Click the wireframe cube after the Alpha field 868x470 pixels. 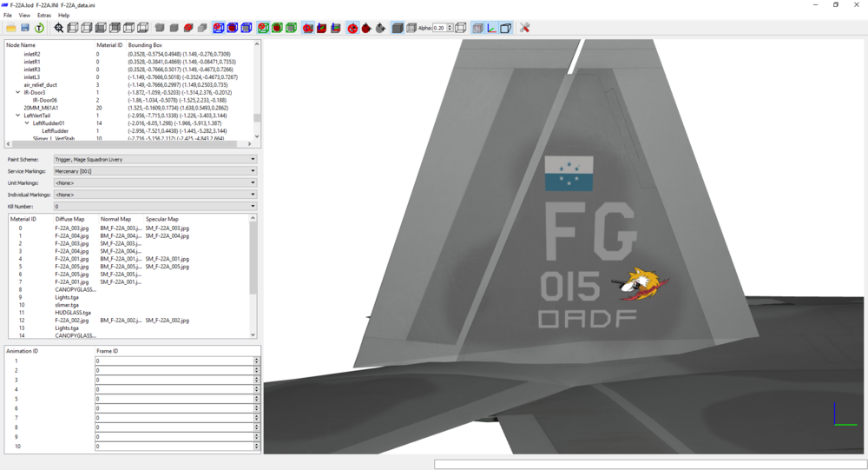tap(461, 28)
